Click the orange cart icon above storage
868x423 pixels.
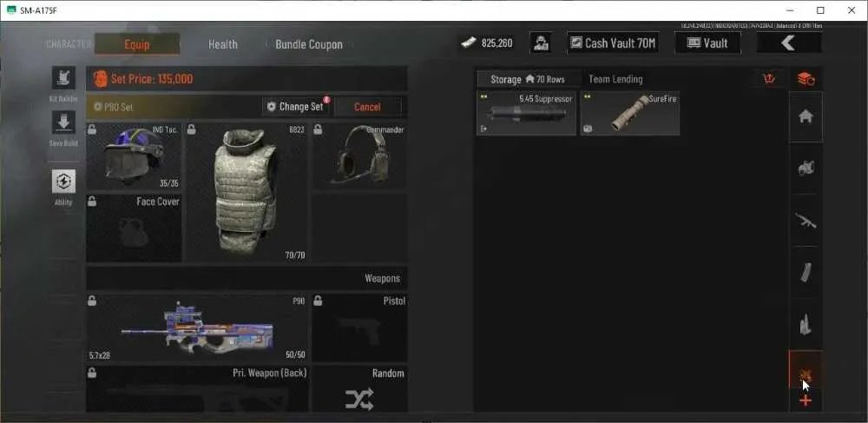tap(768, 79)
